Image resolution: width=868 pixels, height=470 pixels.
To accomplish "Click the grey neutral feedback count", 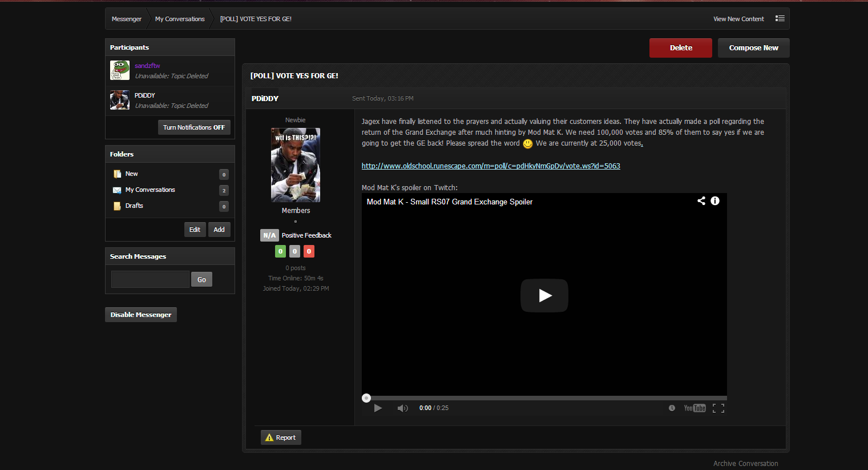I will pos(294,251).
